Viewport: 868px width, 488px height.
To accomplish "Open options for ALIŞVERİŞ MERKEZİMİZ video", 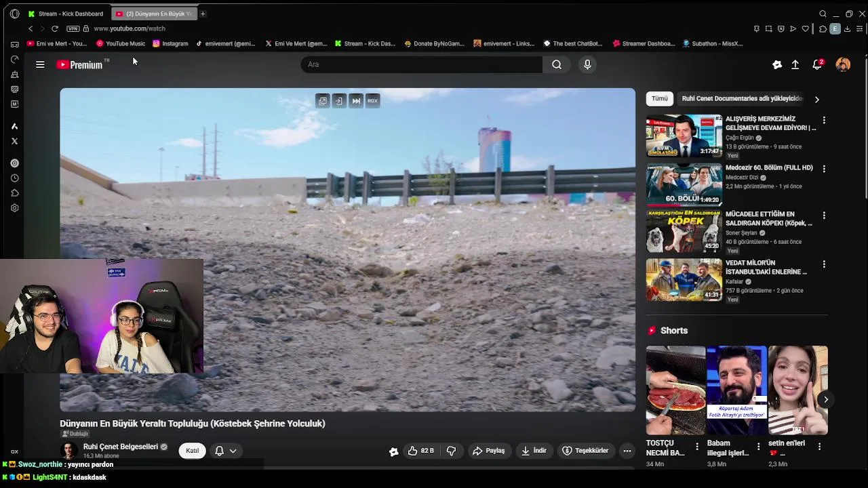I will point(824,120).
